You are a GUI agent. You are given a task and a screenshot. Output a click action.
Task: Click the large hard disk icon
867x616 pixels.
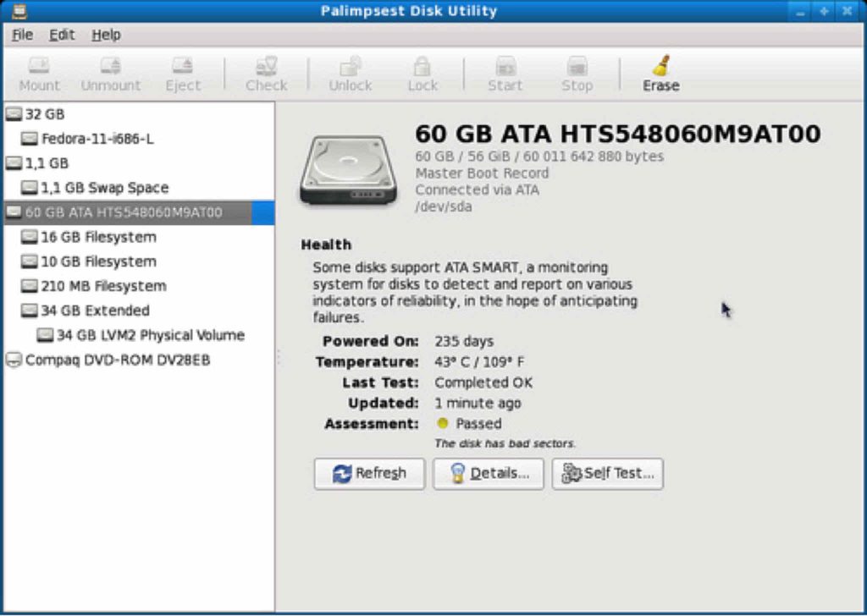coord(348,170)
